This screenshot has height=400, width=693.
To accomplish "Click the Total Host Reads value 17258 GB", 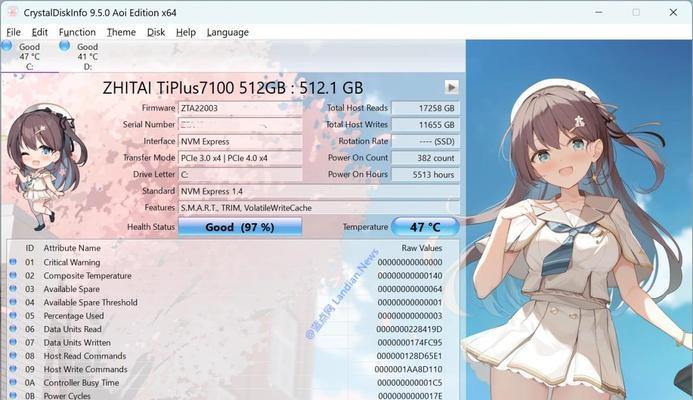I will pyautogui.click(x=425, y=108).
